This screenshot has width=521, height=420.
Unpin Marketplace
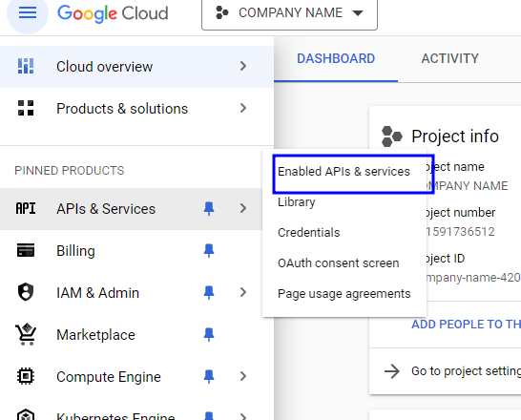(209, 334)
